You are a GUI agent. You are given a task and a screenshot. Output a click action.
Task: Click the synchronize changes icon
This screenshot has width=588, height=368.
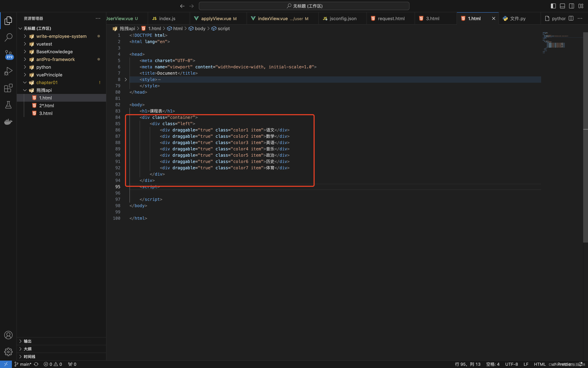point(36,364)
